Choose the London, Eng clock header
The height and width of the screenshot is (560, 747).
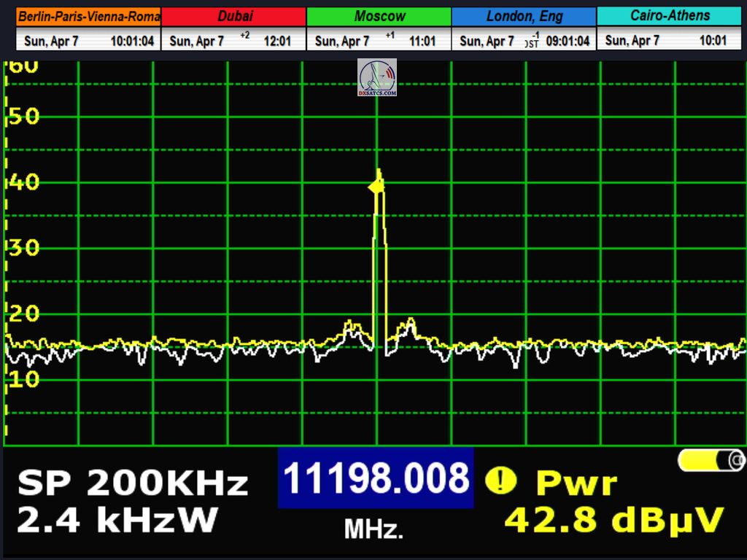tap(523, 16)
